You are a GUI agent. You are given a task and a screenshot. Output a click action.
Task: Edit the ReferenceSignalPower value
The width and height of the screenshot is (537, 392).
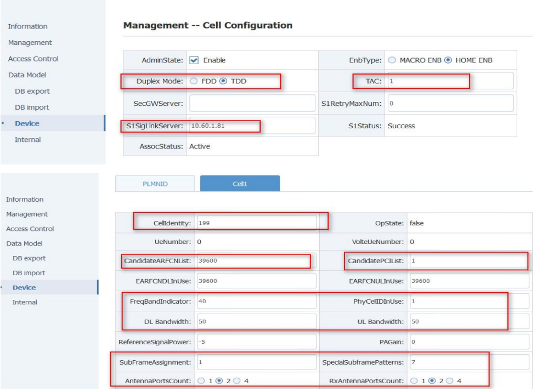tap(256, 342)
